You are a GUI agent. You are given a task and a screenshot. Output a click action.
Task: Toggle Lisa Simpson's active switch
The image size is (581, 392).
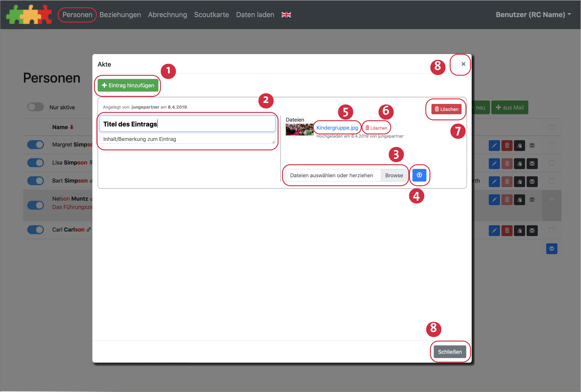click(x=36, y=162)
